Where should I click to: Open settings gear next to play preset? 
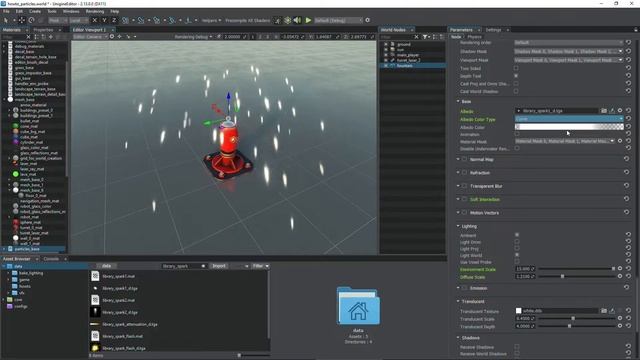pyautogui.click(x=367, y=20)
